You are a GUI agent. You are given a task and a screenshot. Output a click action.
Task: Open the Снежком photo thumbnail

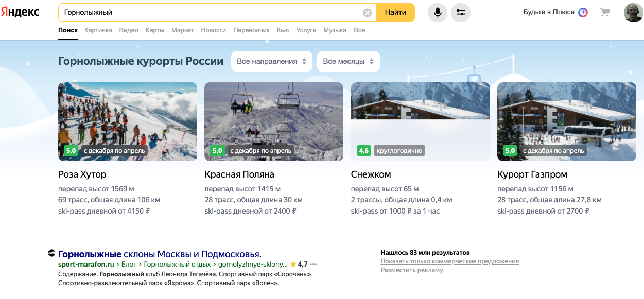point(421,121)
